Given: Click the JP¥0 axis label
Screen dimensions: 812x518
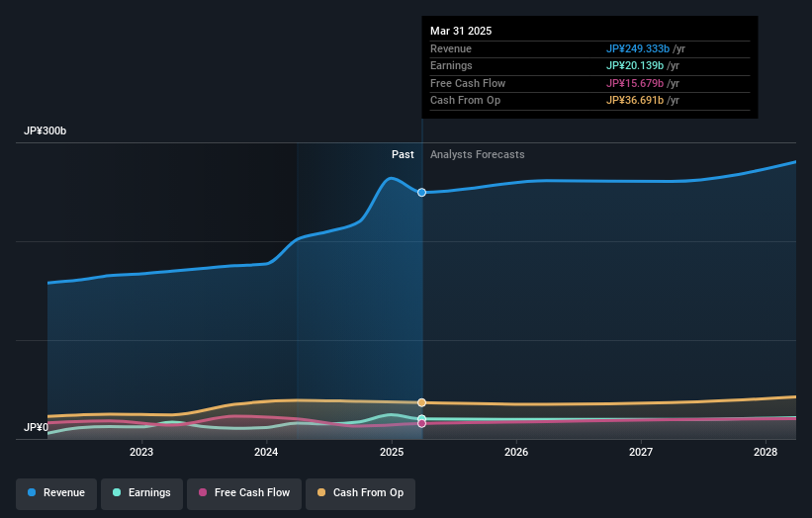Looking at the screenshot, I should point(36,427).
